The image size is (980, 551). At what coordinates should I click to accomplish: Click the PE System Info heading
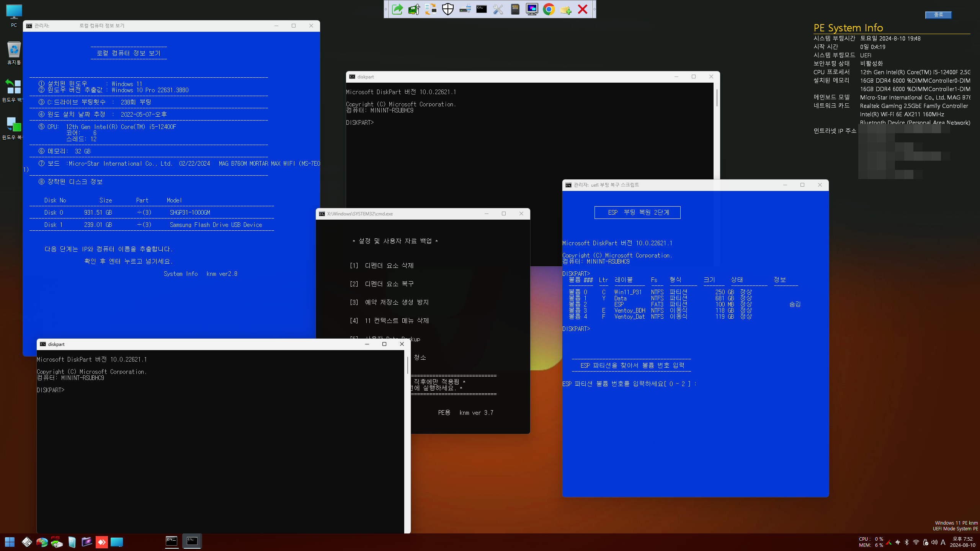pos(848,28)
